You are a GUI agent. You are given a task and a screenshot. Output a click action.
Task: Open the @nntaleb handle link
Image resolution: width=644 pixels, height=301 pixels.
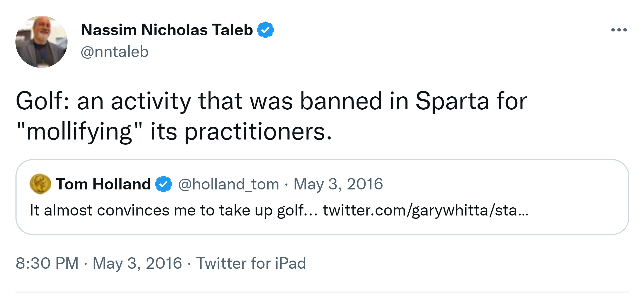click(114, 52)
